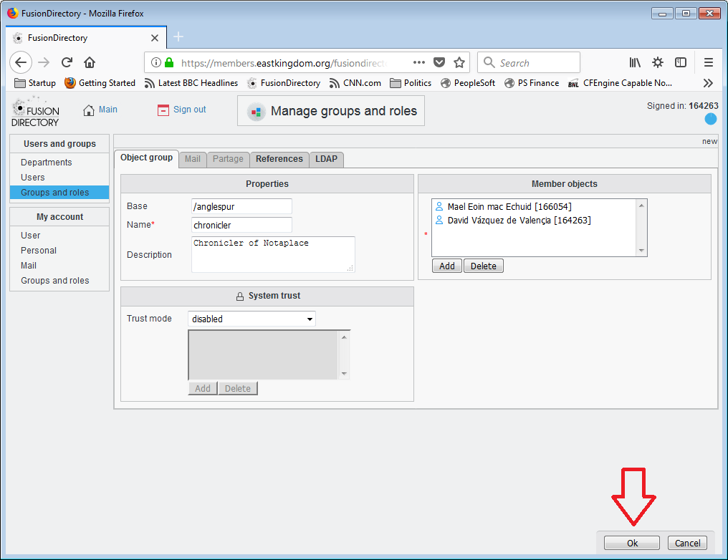Open CFEngine Capable bookmark
Image resolution: width=728 pixels, height=560 pixels.
click(620, 83)
